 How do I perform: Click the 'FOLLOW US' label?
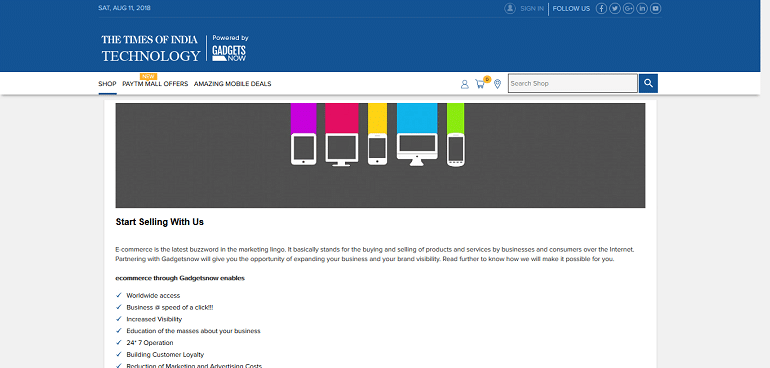tap(571, 8)
